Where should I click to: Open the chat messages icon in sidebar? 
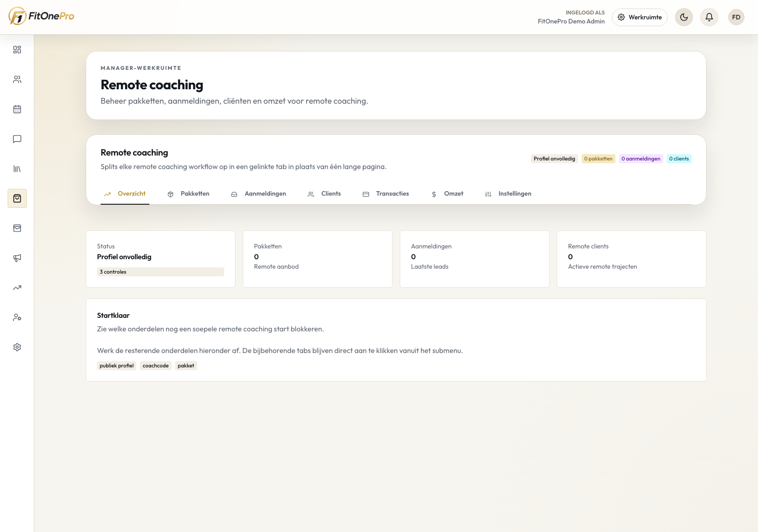tap(17, 139)
